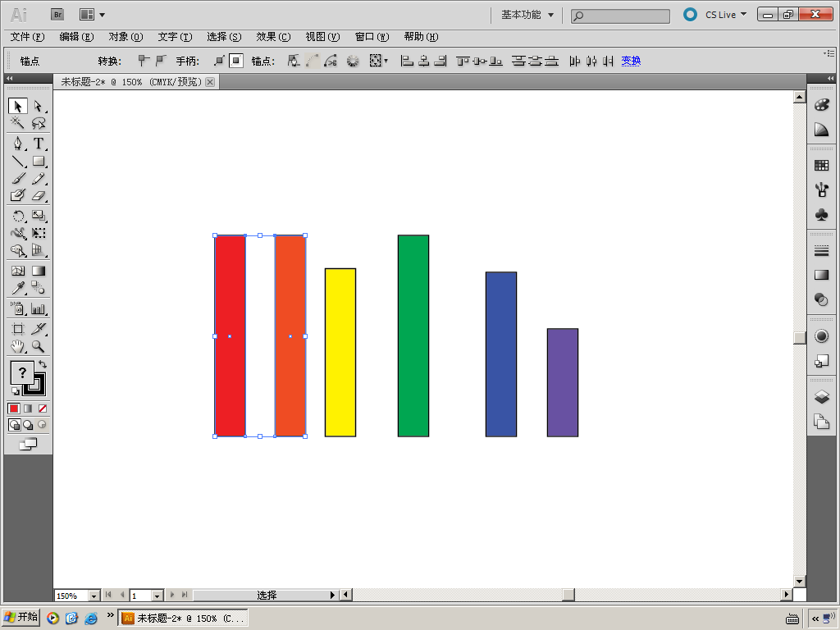Image resolution: width=840 pixels, height=630 pixels.
Task: Open the Layers panel
Action: (x=821, y=397)
